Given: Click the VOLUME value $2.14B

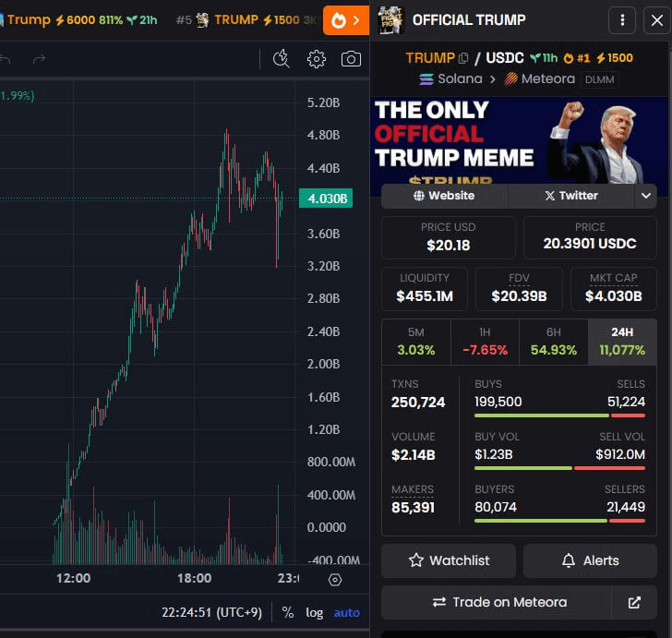Looking at the screenshot, I should pos(414,454).
